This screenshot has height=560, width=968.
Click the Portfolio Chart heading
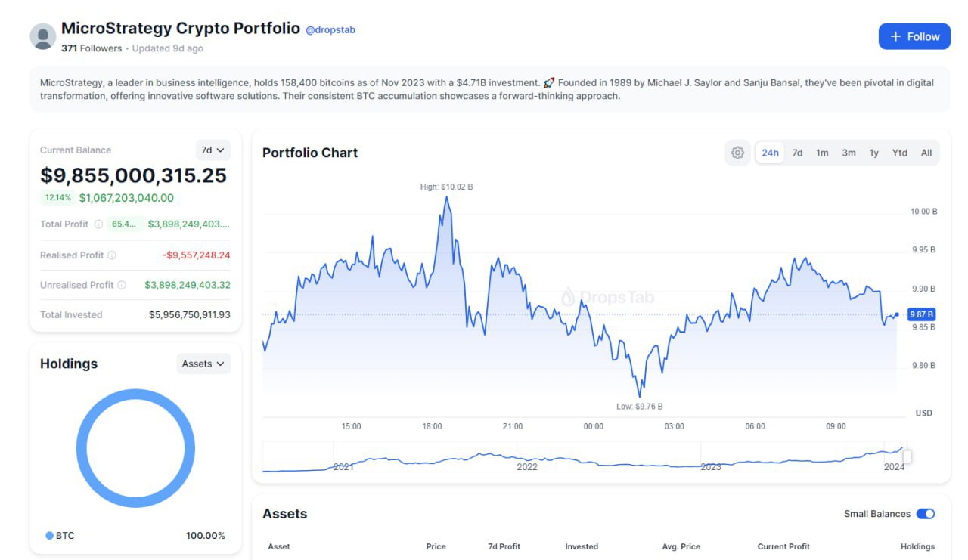coord(310,153)
